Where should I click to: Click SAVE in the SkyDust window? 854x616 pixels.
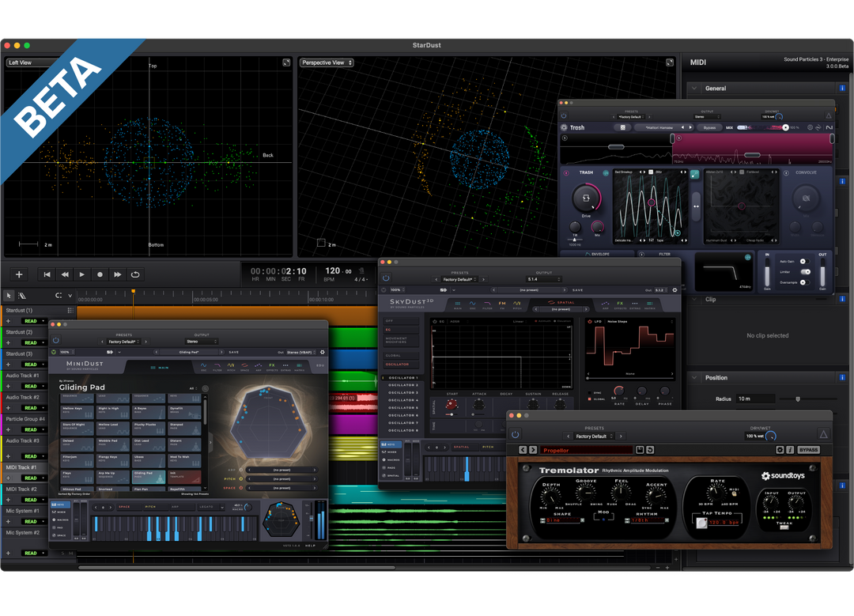[x=578, y=290]
